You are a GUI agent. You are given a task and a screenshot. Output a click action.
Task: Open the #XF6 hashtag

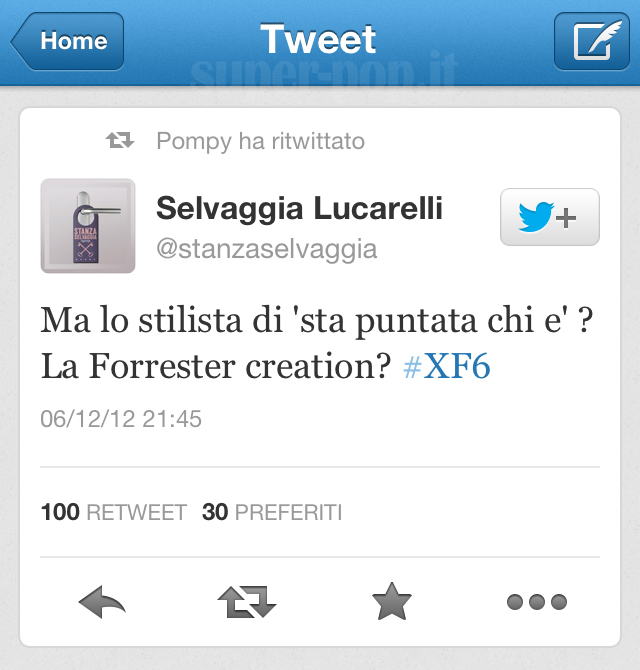tap(446, 366)
